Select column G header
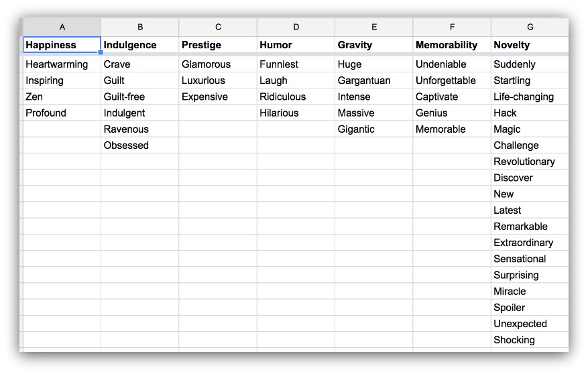 [530, 27]
